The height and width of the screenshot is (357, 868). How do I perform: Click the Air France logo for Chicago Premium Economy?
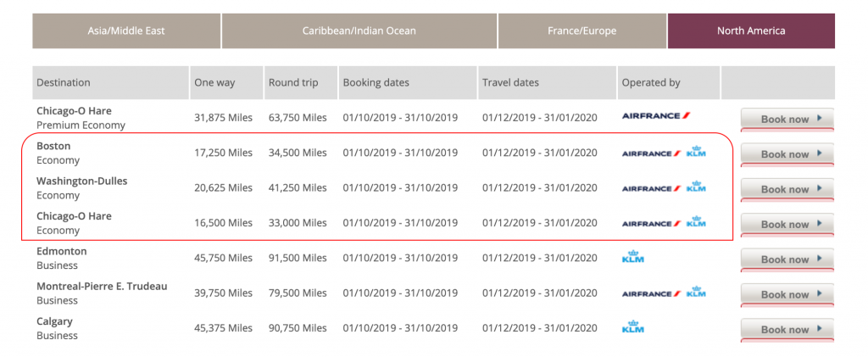click(656, 115)
